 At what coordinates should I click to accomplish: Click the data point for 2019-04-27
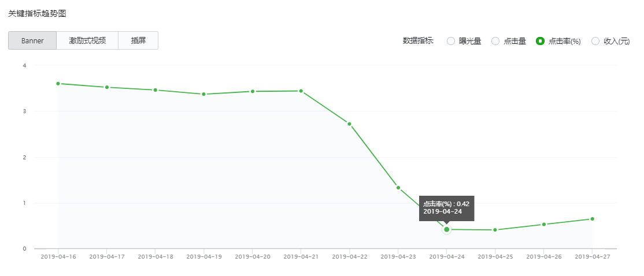coord(592,219)
